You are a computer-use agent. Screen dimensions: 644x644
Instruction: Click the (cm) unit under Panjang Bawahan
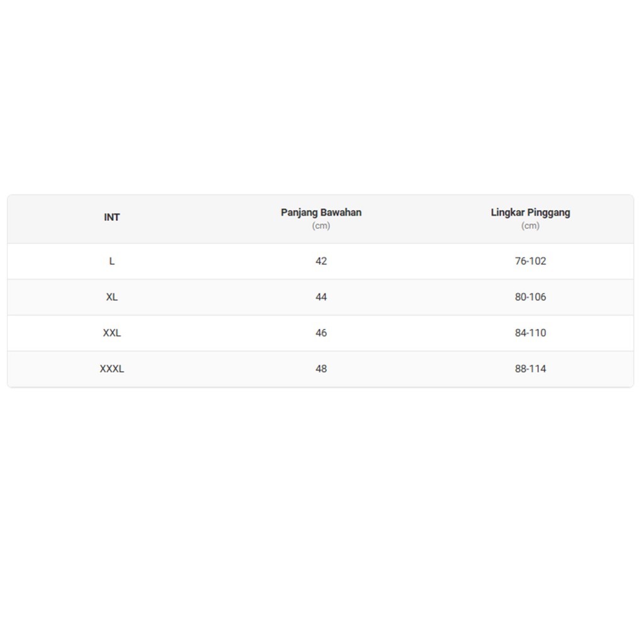(321, 226)
